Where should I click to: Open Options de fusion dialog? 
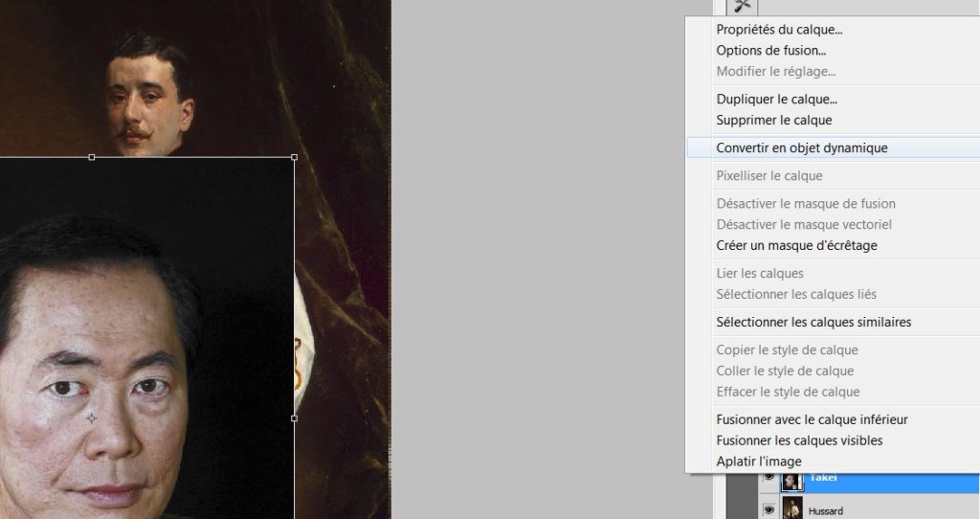770,51
